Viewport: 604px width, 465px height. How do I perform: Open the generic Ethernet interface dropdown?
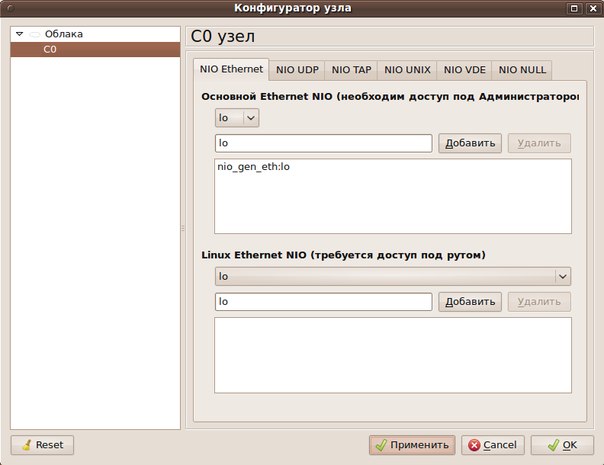[x=237, y=118]
